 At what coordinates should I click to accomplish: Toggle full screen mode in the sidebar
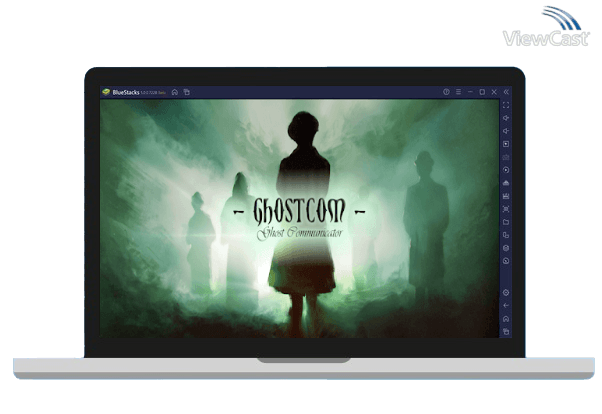point(506,105)
